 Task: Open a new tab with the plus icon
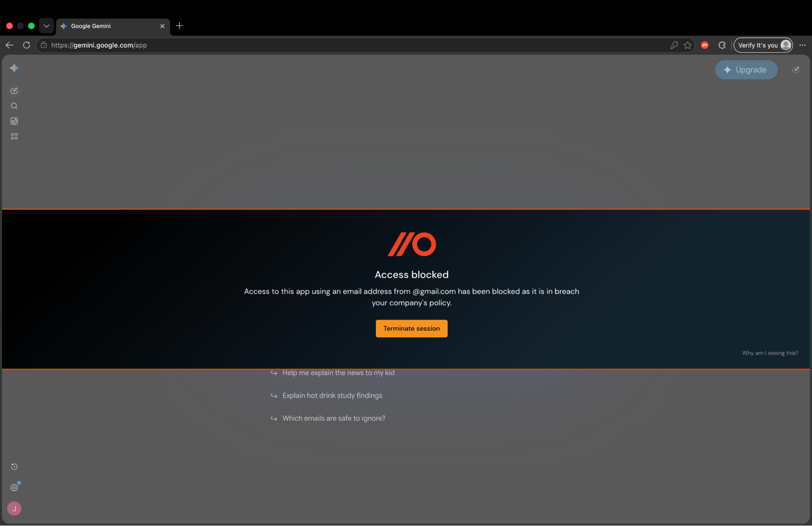pyautogui.click(x=180, y=26)
